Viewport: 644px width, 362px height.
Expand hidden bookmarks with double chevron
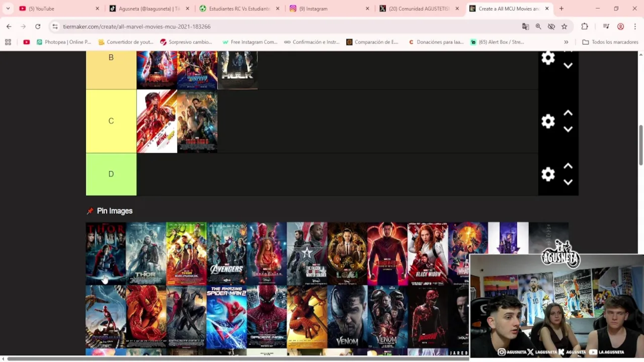click(x=566, y=42)
